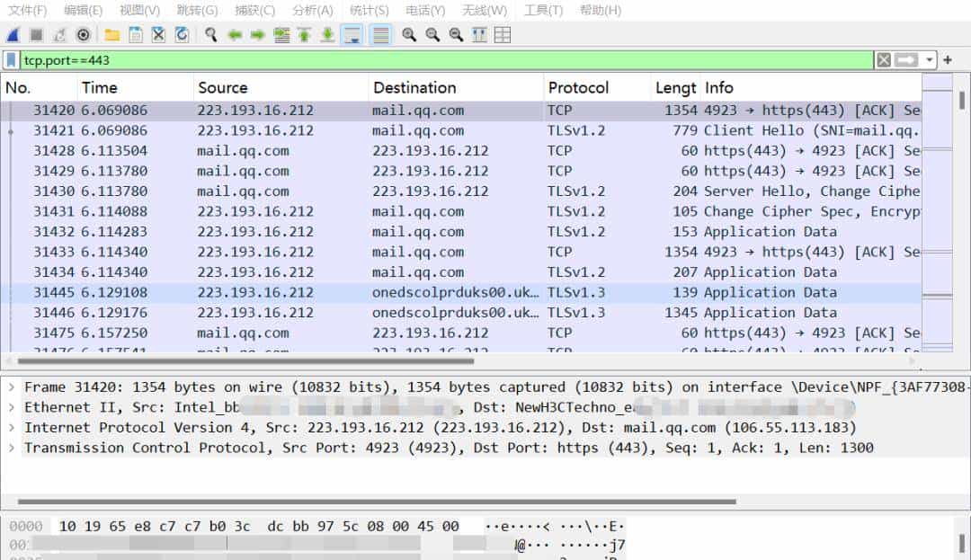Click the last toolbar icon with the grid

tap(503, 35)
